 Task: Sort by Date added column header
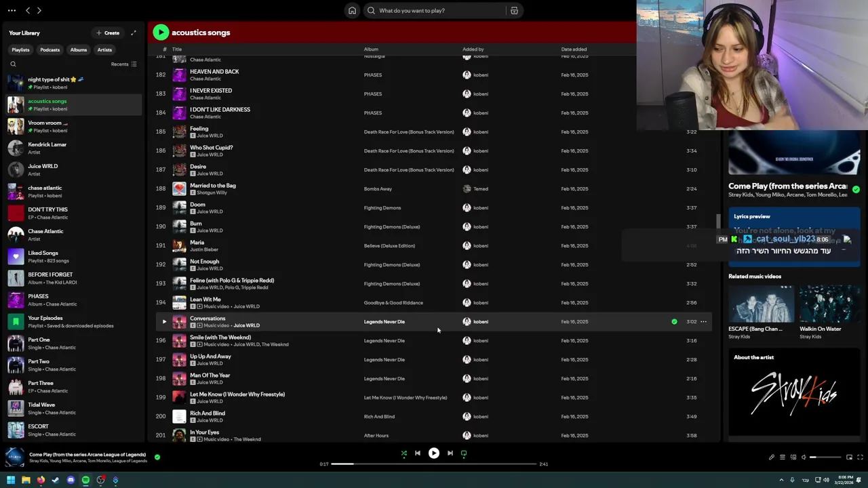[x=574, y=49]
